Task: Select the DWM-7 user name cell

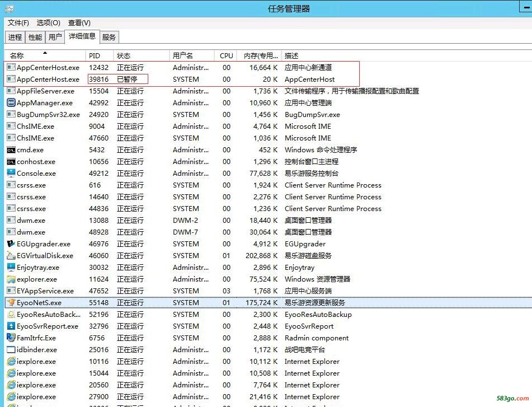Action: [x=185, y=232]
